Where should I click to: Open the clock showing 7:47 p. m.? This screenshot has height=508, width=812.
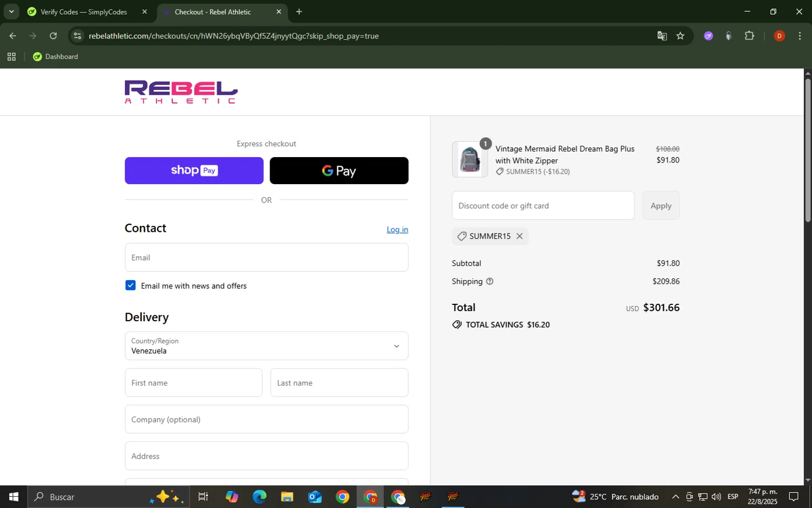click(x=762, y=497)
